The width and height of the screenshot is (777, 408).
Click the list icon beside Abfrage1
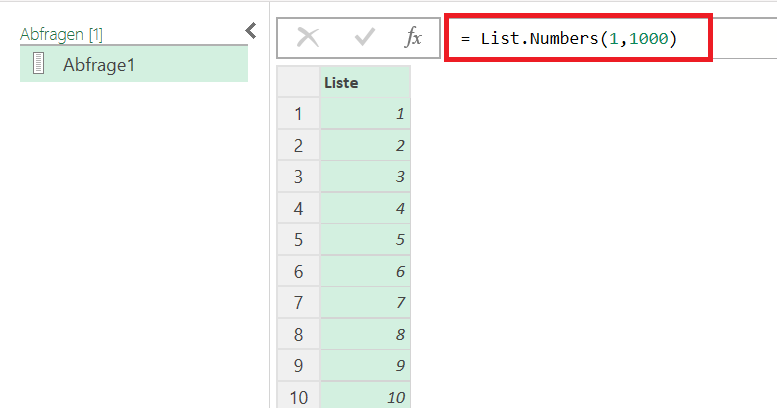[x=39, y=64]
